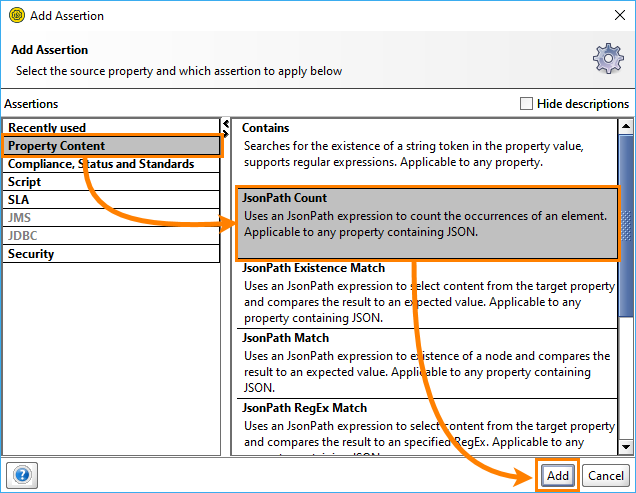This screenshot has height=493, width=636.
Task: Collapse the splitter using left arrow
Action: pyautogui.click(x=226, y=123)
